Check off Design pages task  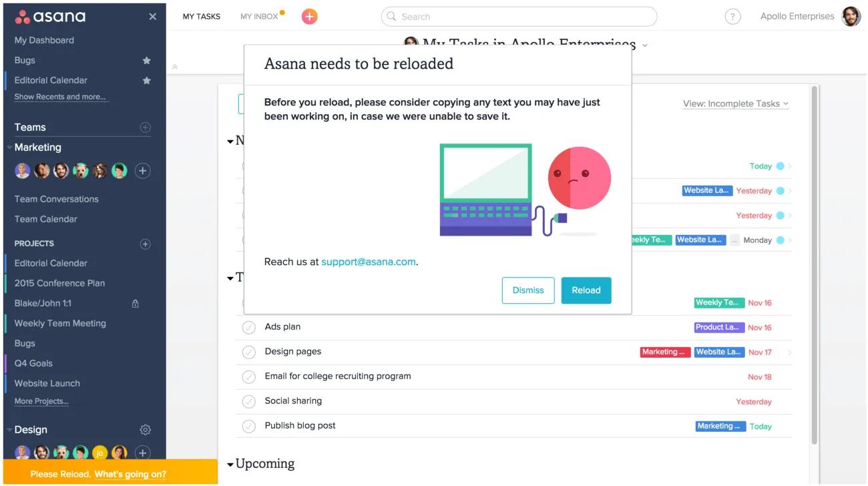pos(249,352)
